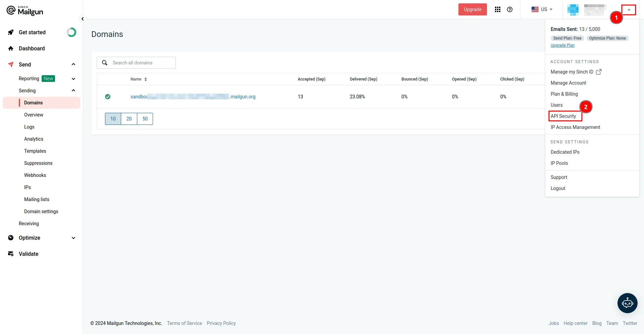Show 50 domains per page

coord(145,119)
